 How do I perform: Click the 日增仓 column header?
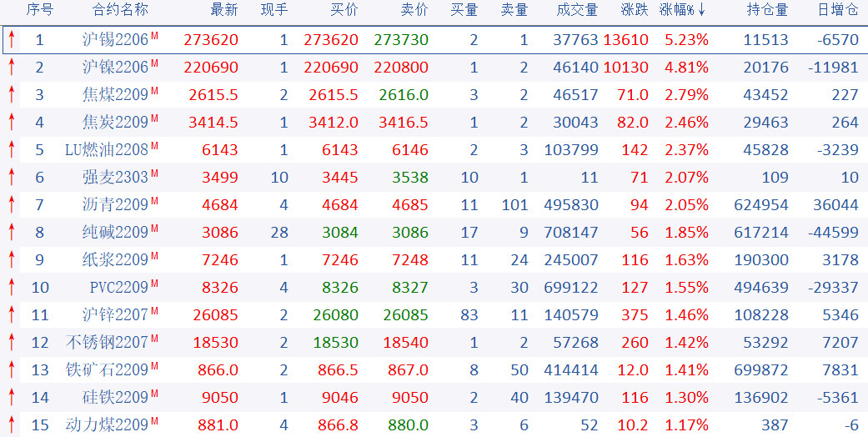pyautogui.click(x=837, y=10)
